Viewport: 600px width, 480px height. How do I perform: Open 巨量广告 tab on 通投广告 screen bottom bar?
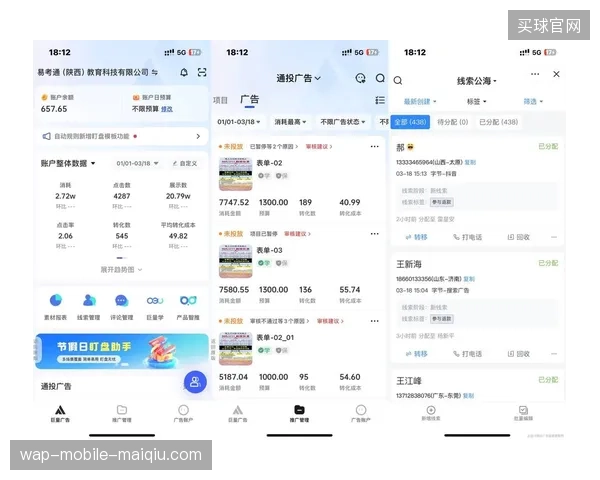(238, 413)
